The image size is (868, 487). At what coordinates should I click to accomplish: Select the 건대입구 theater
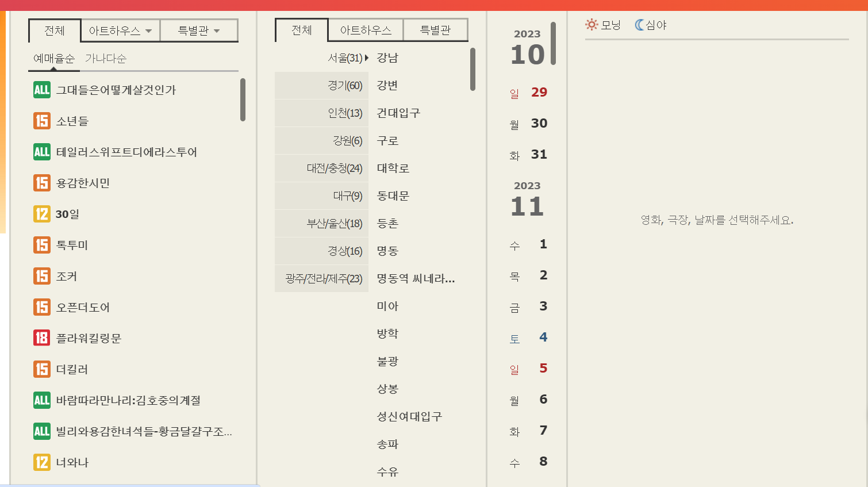tap(398, 113)
